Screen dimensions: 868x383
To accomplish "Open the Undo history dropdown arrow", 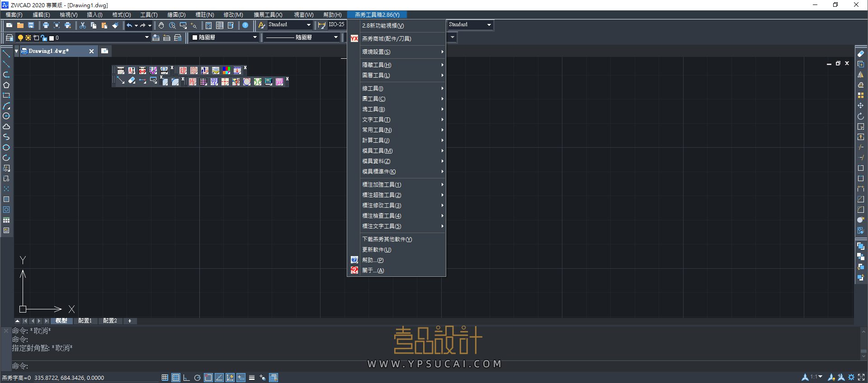I will coord(136,25).
